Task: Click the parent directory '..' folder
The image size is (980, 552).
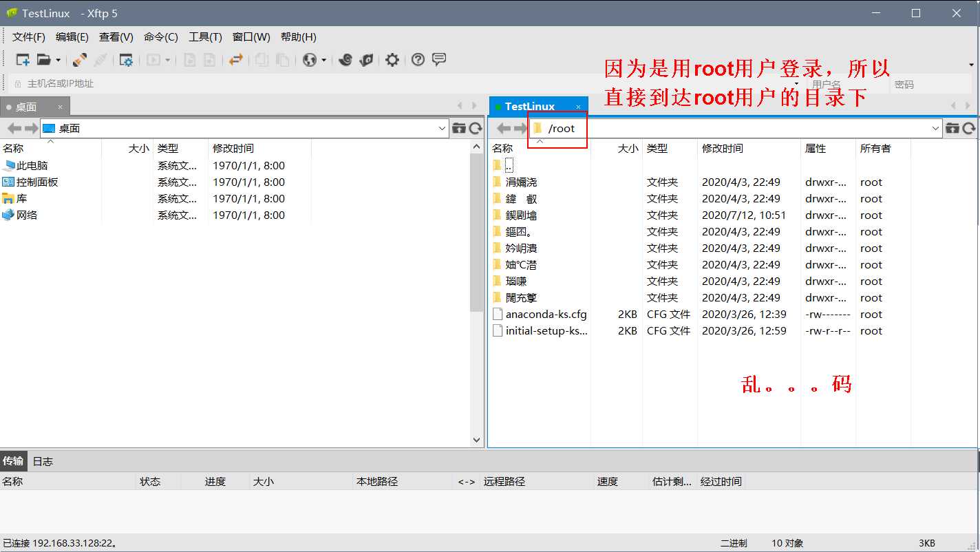Action: pos(503,166)
